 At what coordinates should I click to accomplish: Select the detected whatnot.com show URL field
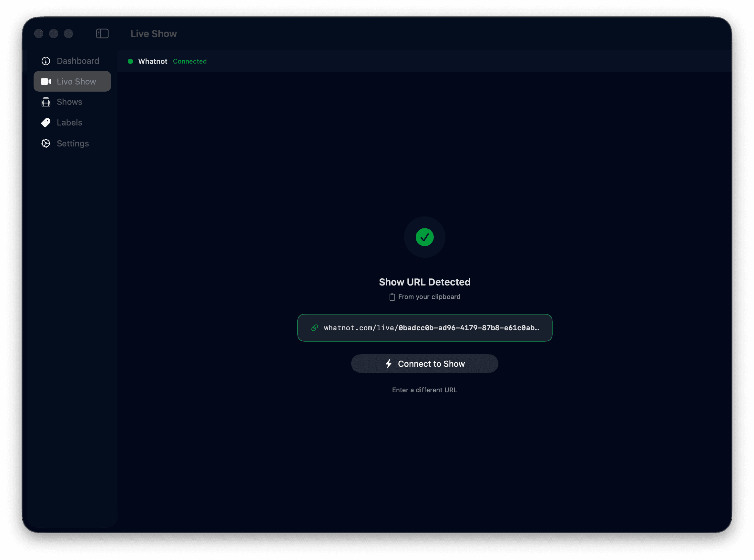(424, 328)
